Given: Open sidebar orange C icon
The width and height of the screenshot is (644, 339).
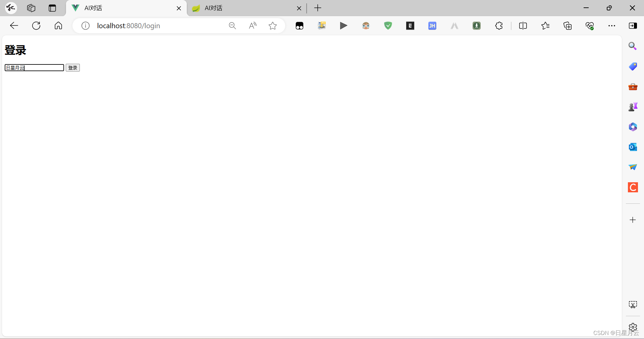Looking at the screenshot, I should point(633,187).
